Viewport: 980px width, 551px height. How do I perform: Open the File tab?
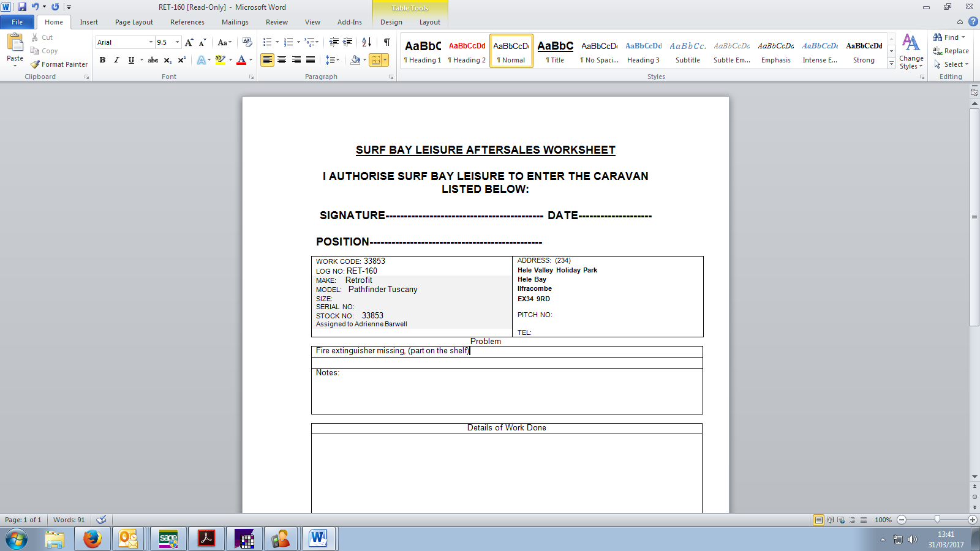[17, 22]
